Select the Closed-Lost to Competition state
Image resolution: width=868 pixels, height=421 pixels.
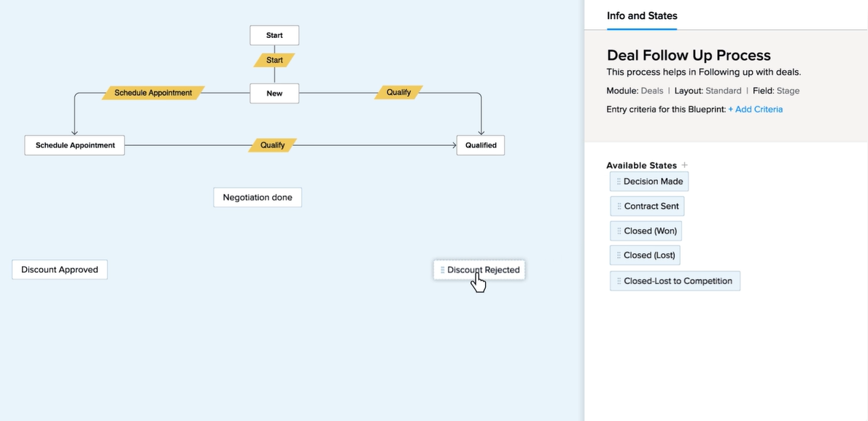[675, 281]
